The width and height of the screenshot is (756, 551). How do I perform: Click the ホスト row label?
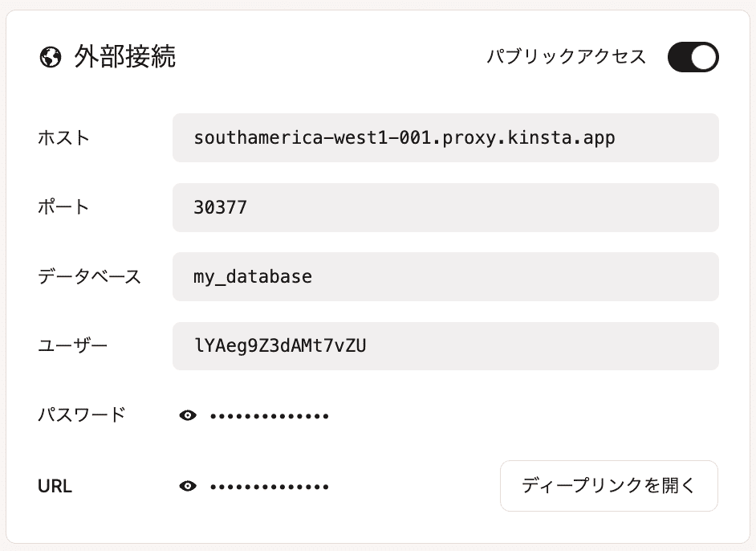point(64,138)
